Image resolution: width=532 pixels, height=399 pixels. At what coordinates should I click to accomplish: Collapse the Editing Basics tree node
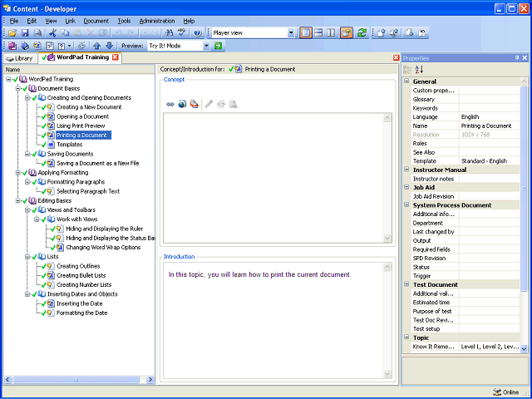pos(18,201)
